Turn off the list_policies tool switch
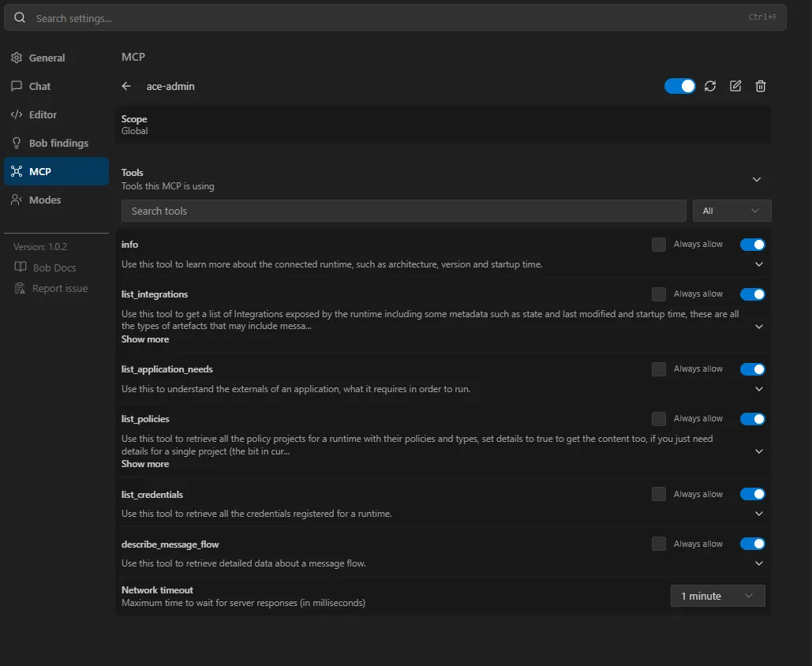The height and width of the screenshot is (666, 812). (x=753, y=419)
